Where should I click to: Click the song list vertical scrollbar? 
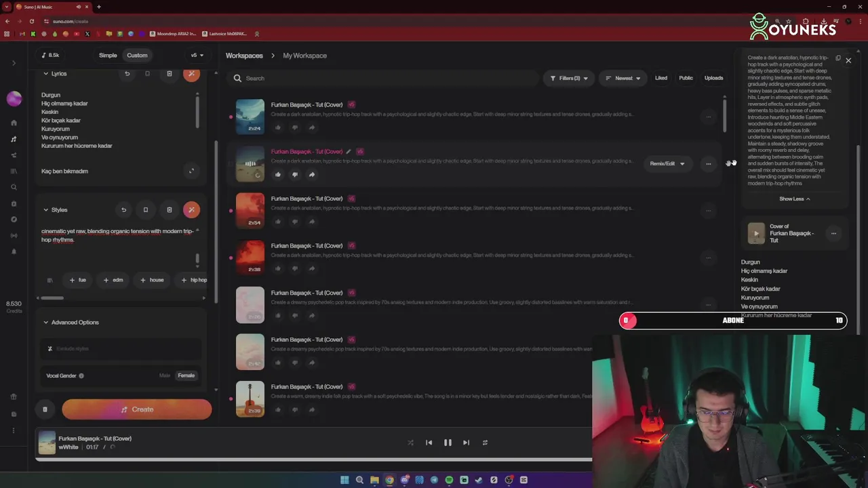(x=724, y=115)
